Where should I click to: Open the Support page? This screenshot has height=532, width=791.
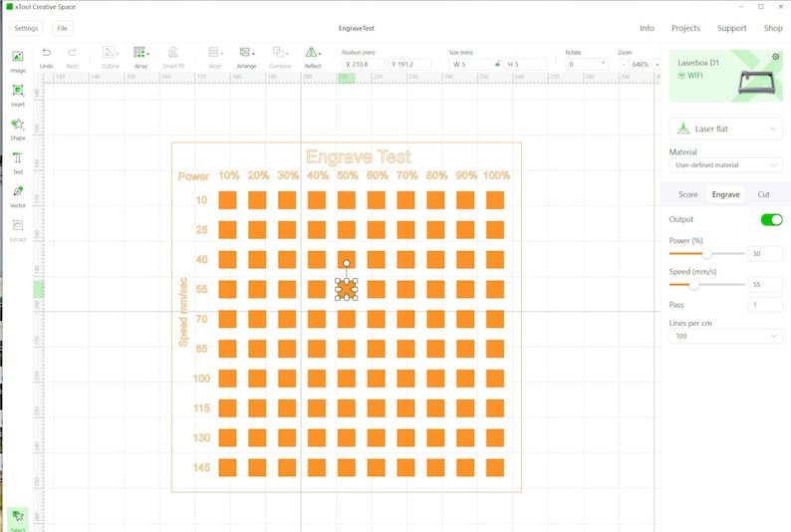pos(731,28)
